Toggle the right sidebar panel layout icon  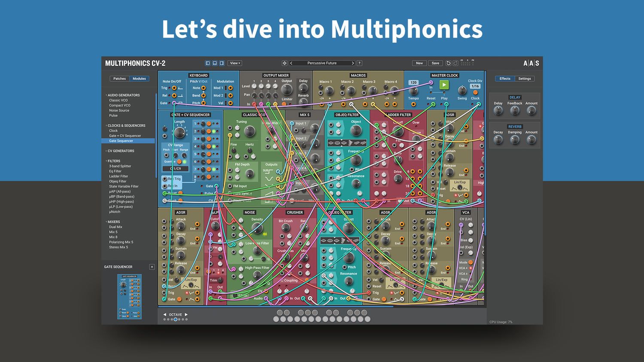click(222, 63)
